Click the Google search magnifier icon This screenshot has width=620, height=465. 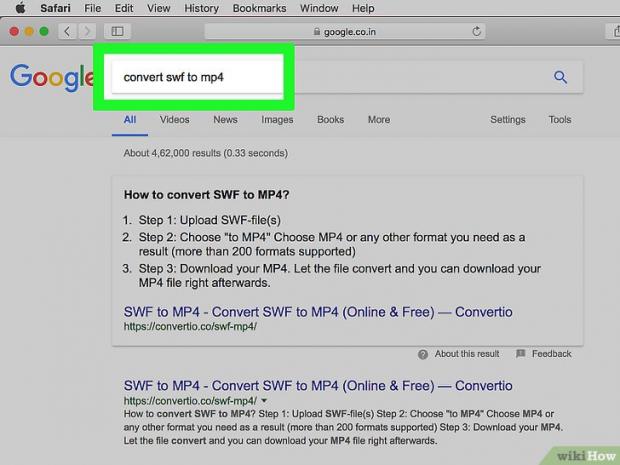point(560,77)
